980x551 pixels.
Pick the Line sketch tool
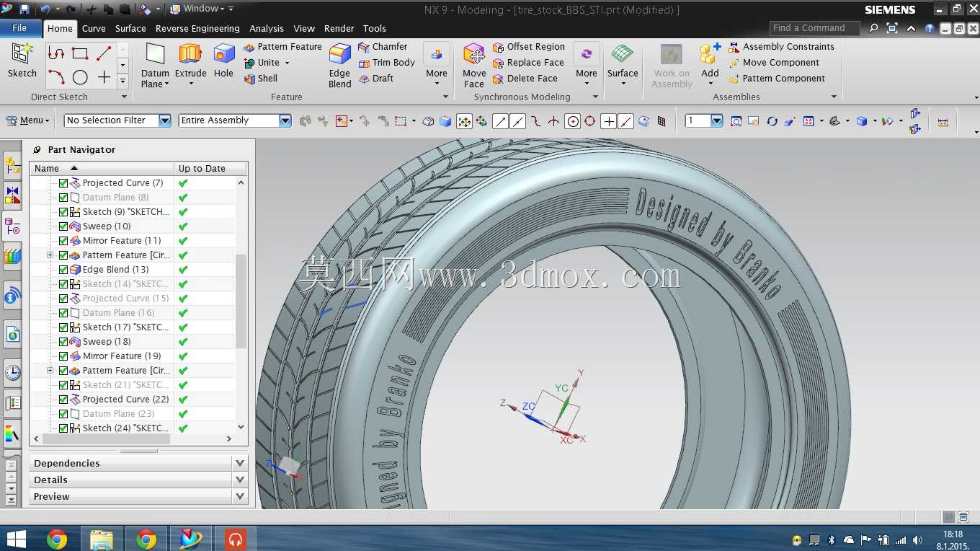pyautogui.click(x=104, y=53)
